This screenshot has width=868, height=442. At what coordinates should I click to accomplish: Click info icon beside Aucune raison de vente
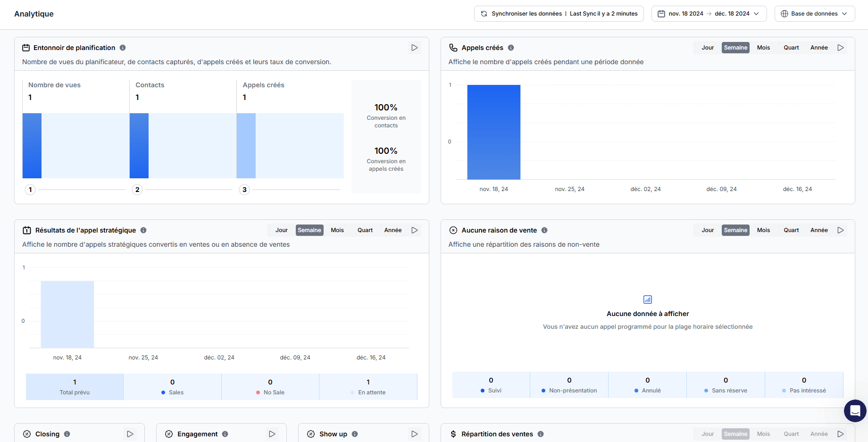pyautogui.click(x=544, y=230)
